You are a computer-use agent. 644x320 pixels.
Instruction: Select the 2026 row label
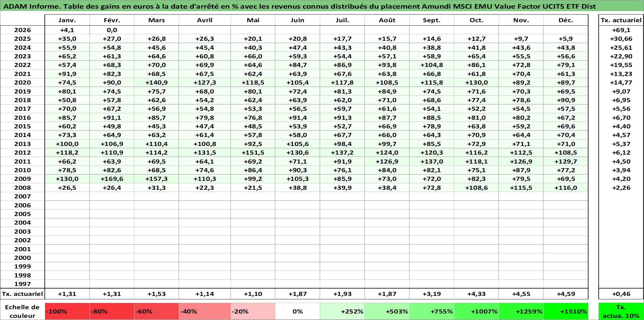click(23, 30)
